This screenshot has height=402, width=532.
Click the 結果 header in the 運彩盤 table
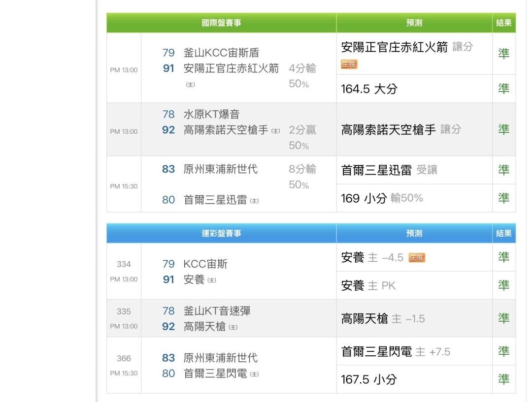pos(503,234)
